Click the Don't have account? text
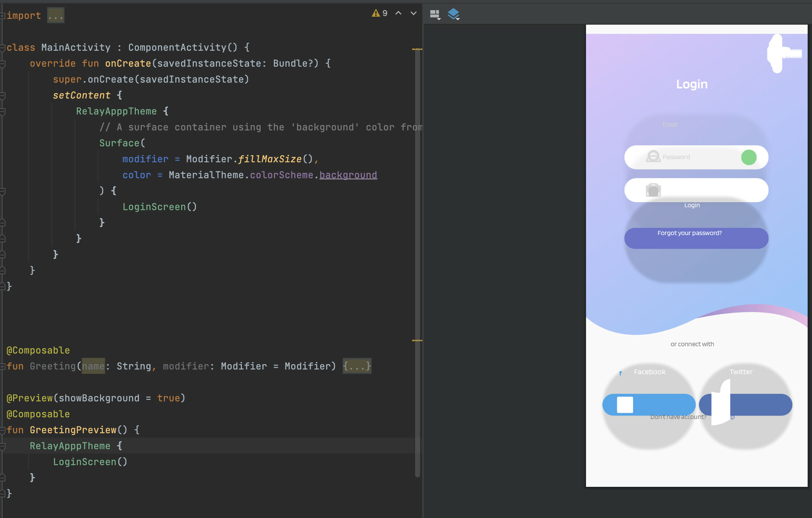 [x=678, y=417]
